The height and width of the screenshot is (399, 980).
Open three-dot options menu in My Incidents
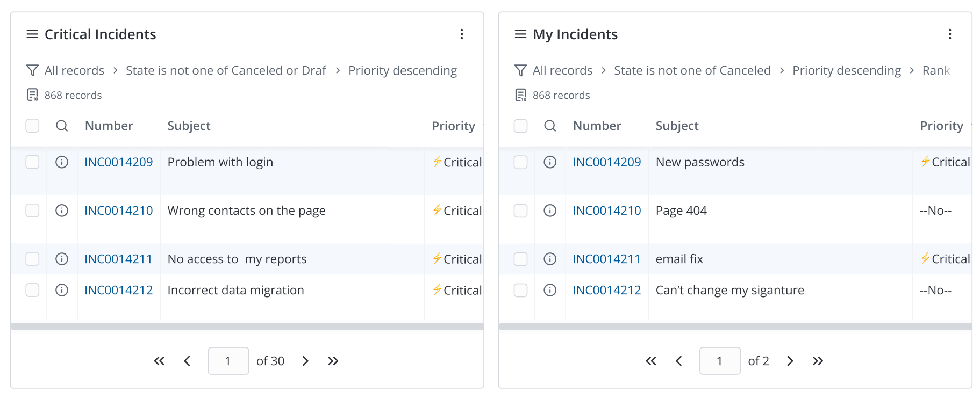[950, 34]
